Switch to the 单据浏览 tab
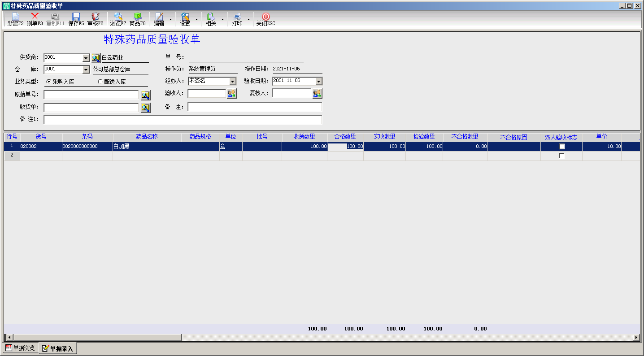Viewport: 644px width, 356px height. pos(20,348)
